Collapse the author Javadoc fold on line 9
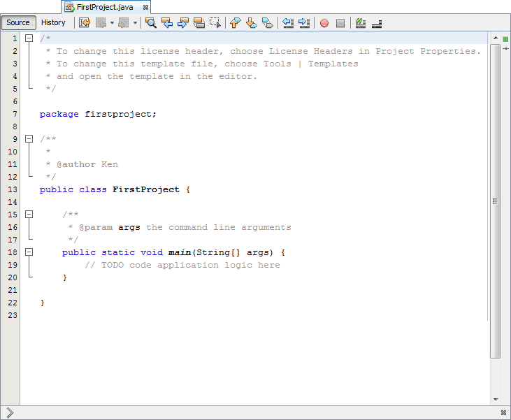The height and width of the screenshot is (420, 511). (29, 139)
